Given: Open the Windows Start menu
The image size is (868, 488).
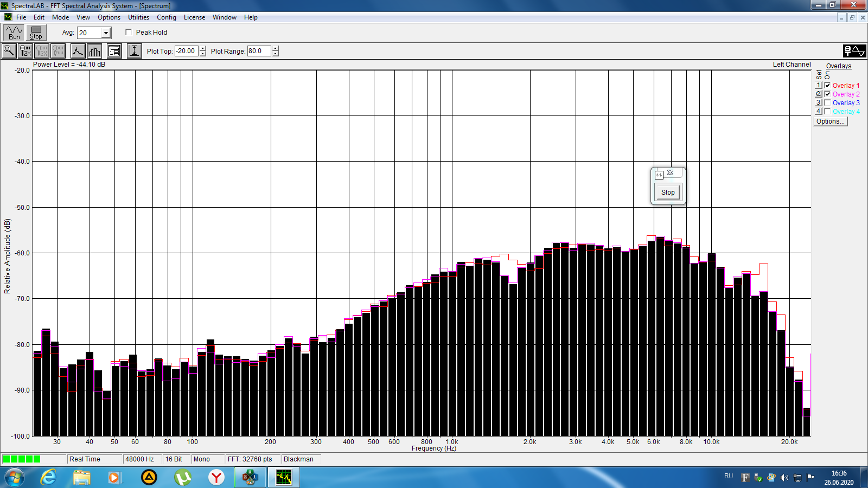Looking at the screenshot, I should coord(15,478).
